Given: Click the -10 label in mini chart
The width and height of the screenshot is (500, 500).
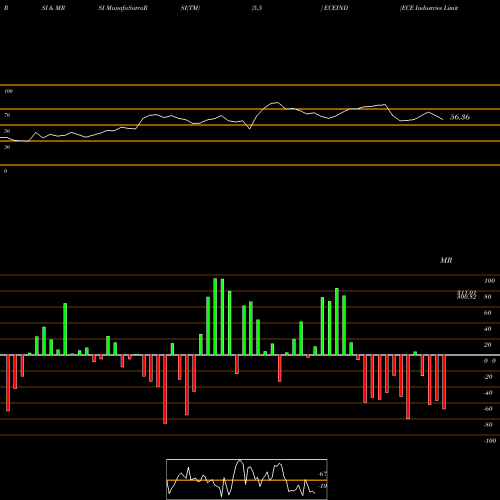Looking at the screenshot, I should point(322,486).
